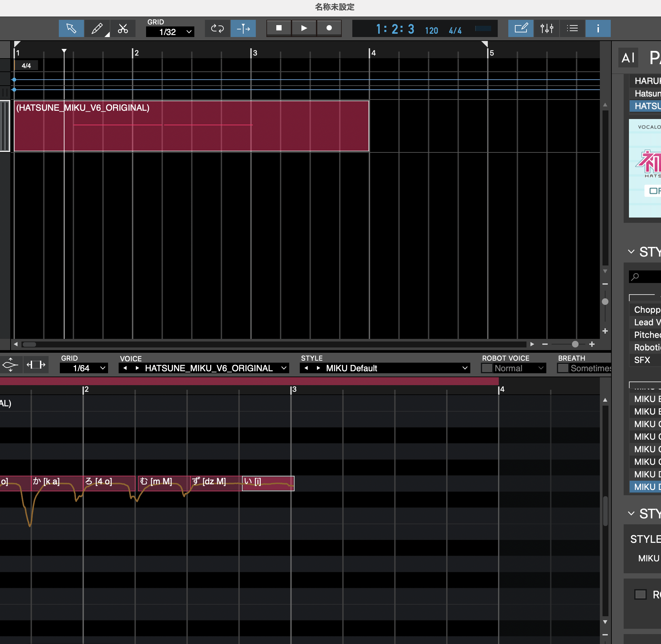
Task: Select the ず [dz M] note
Action: click(216, 483)
